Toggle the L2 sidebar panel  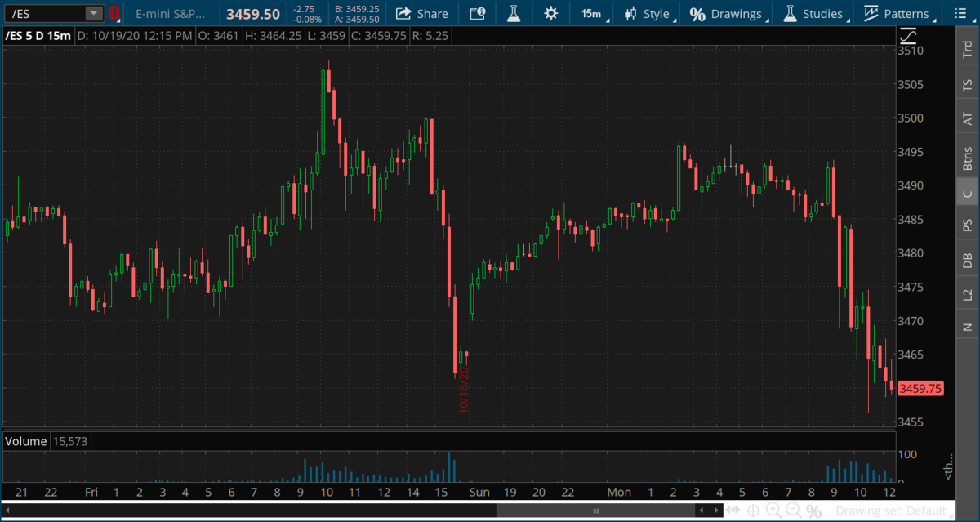click(967, 294)
